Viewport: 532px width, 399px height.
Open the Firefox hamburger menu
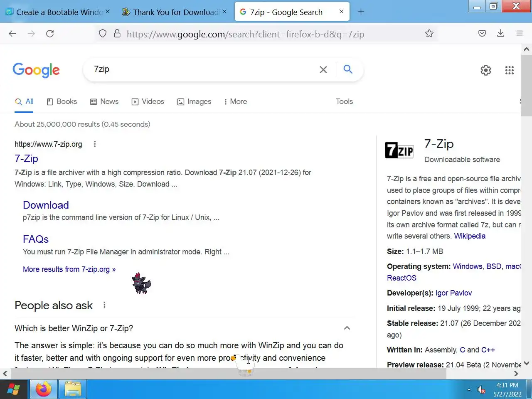tap(520, 34)
